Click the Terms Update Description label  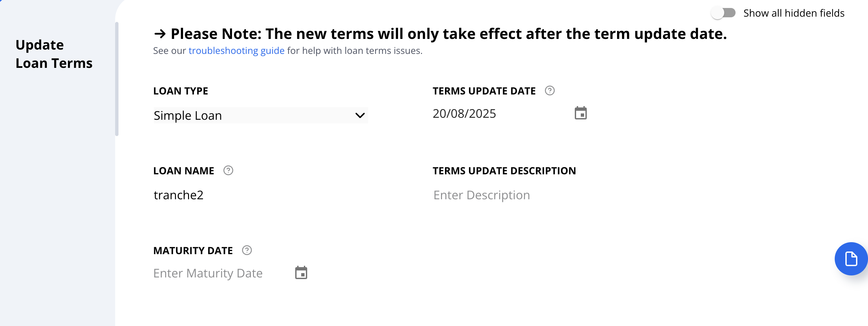coord(504,171)
